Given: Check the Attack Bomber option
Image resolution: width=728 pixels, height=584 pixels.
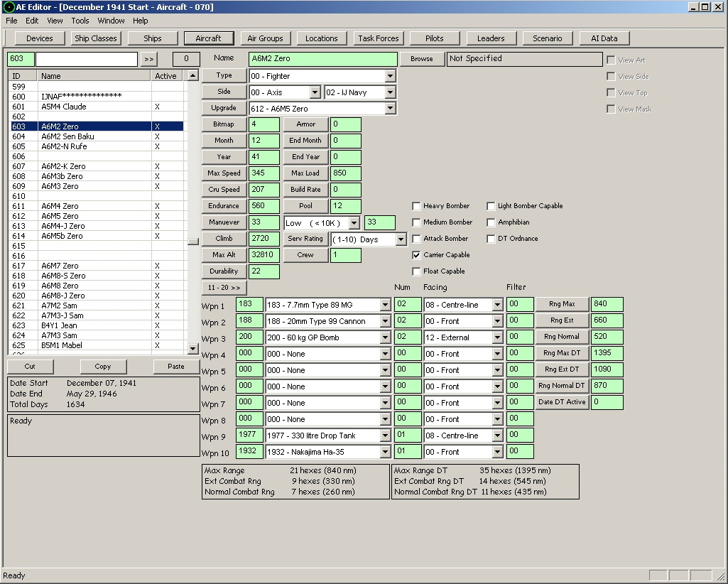Looking at the screenshot, I should (416, 239).
